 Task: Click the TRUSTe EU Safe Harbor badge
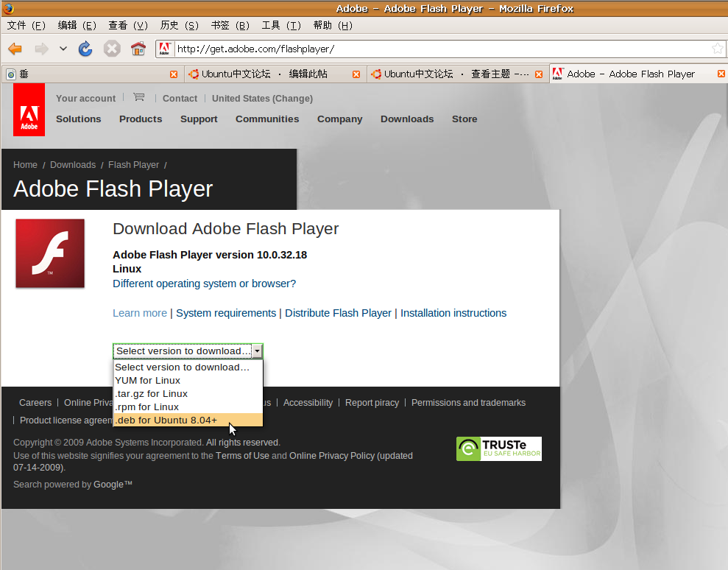click(x=499, y=448)
